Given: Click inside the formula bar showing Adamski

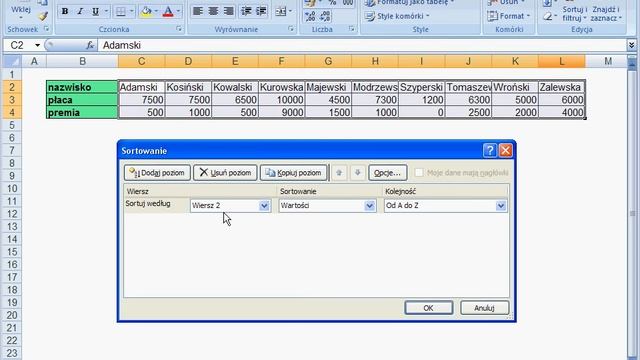Looking at the screenshot, I should point(362,45).
